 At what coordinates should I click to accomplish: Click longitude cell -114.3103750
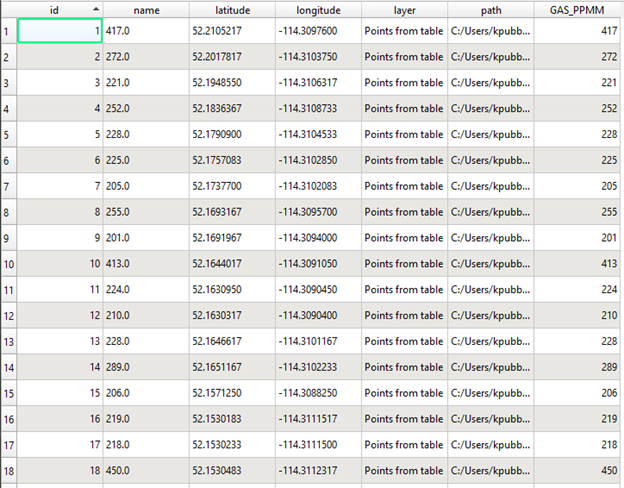(x=318, y=57)
